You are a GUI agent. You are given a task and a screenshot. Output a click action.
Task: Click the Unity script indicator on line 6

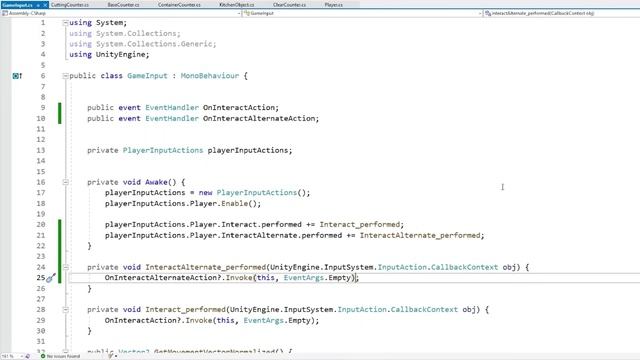pos(17,76)
